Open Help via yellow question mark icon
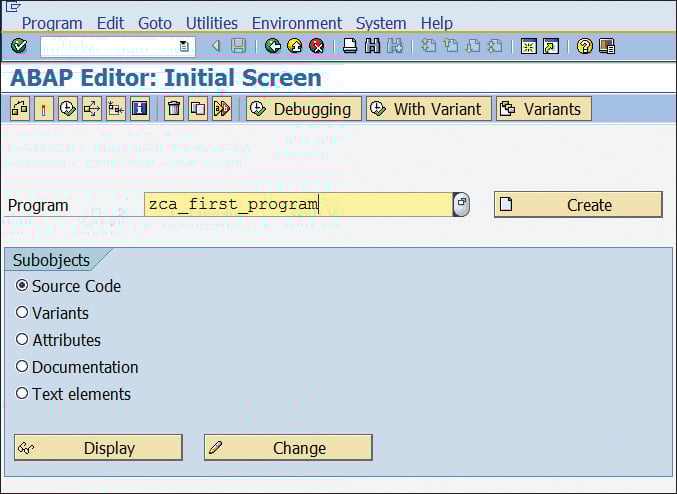This screenshot has height=494, width=677. (x=585, y=46)
